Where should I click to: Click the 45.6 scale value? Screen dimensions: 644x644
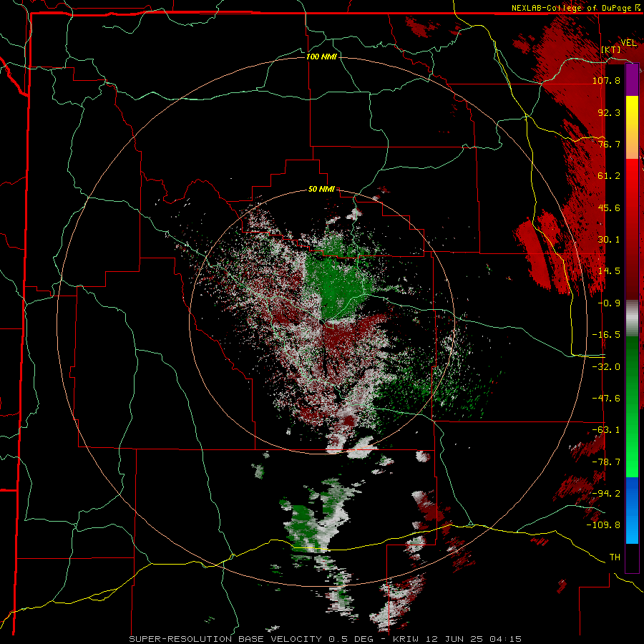pos(609,208)
